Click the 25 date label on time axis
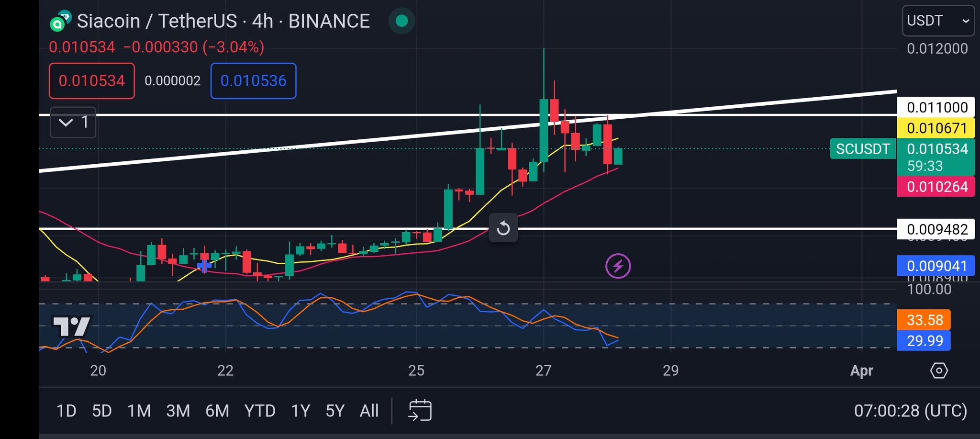The image size is (980, 439). (416, 371)
